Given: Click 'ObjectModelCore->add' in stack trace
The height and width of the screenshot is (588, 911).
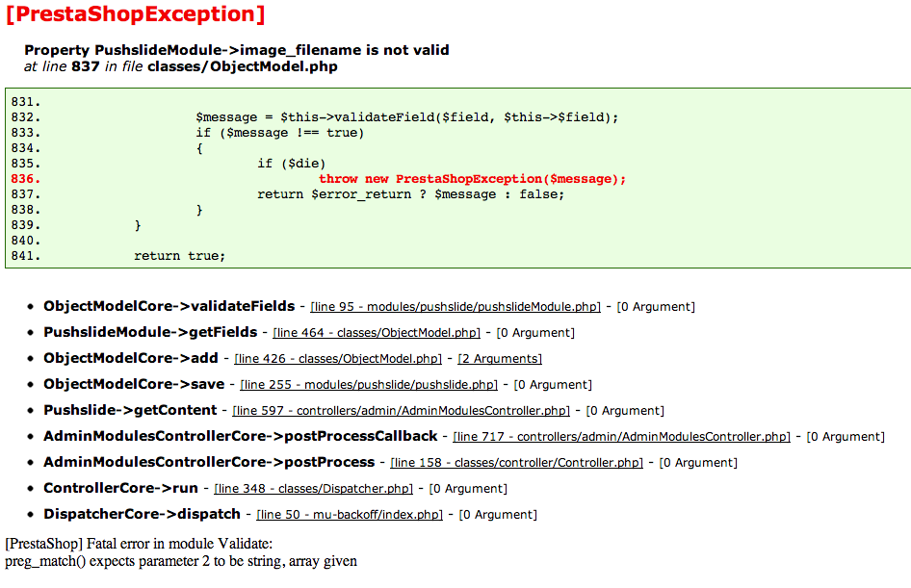Looking at the screenshot, I should click(131, 358).
